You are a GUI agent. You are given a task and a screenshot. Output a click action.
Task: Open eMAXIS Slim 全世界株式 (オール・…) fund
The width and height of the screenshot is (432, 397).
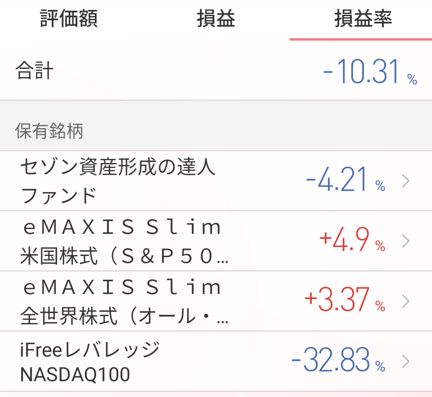[x=124, y=301]
